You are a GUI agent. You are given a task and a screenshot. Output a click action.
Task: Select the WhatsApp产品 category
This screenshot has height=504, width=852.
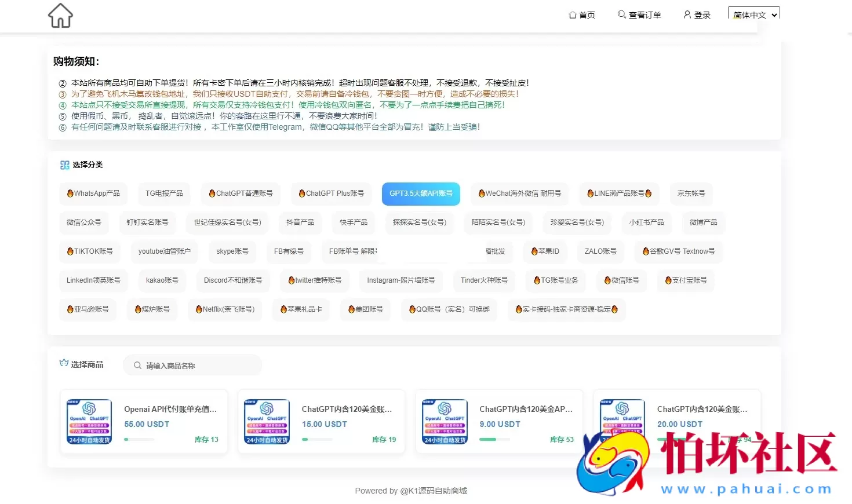coord(93,193)
